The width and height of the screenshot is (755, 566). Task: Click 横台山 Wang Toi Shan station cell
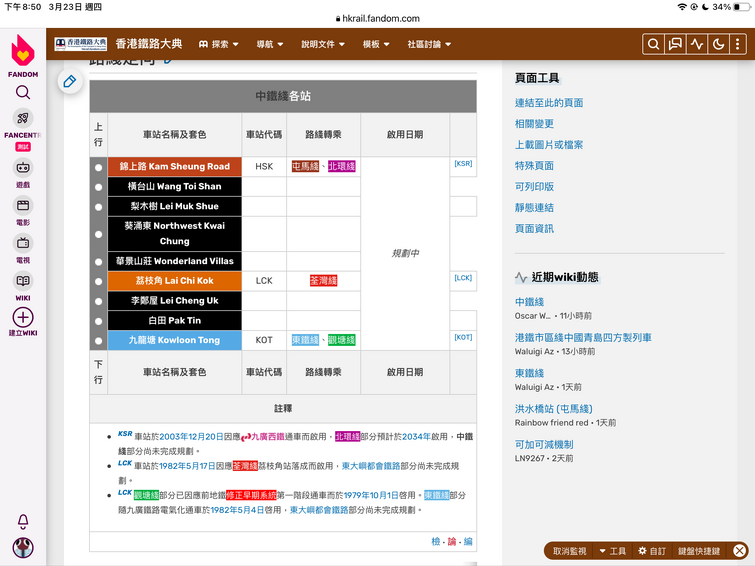(x=175, y=186)
